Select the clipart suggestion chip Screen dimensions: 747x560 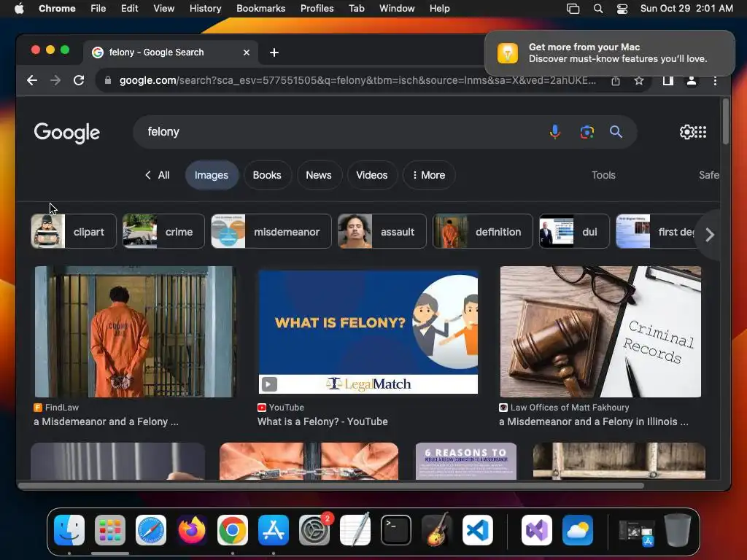pos(74,231)
